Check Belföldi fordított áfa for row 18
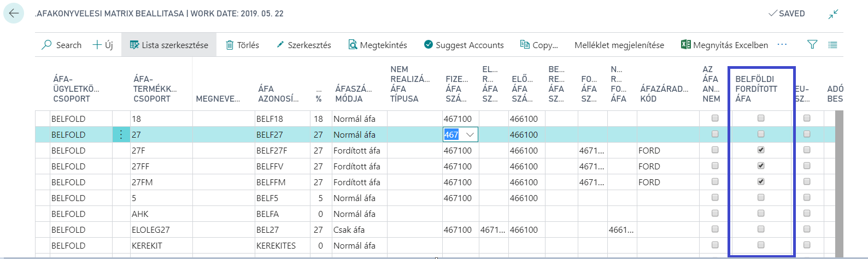Screen dimensions: 868x259 (x=761, y=118)
